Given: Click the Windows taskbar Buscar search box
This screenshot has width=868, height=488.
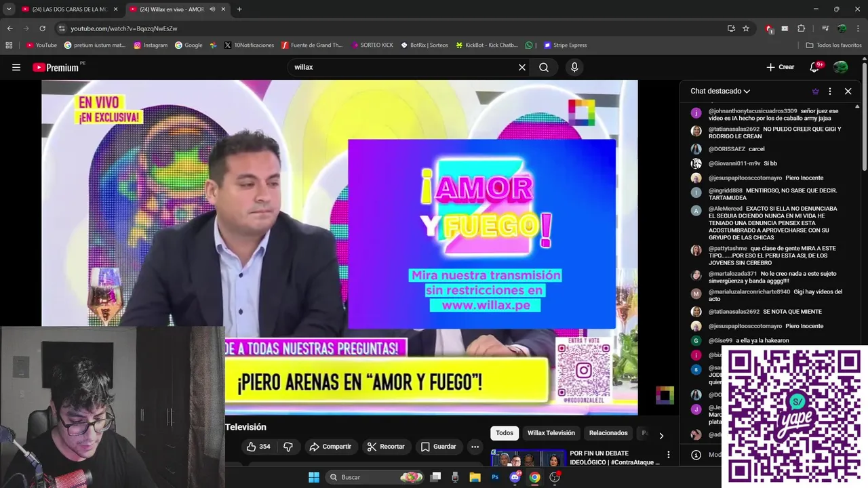Looking at the screenshot, I should [x=376, y=477].
